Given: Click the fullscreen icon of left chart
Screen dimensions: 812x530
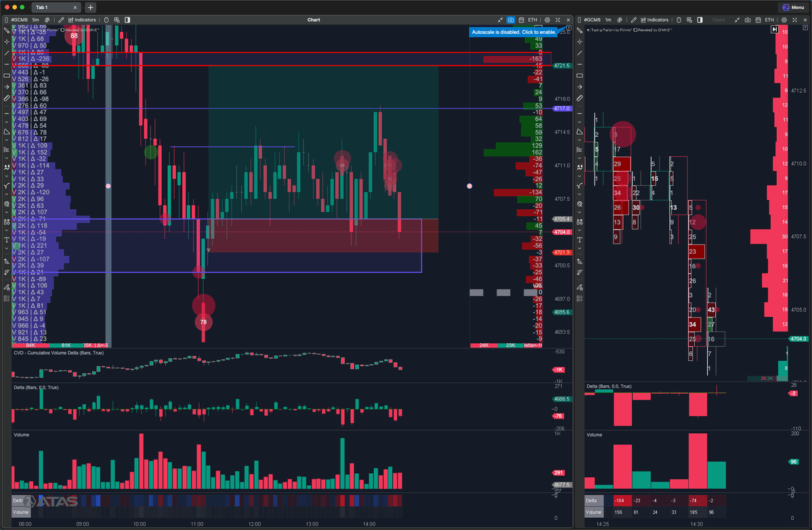Looking at the screenshot, I should click(x=558, y=20).
